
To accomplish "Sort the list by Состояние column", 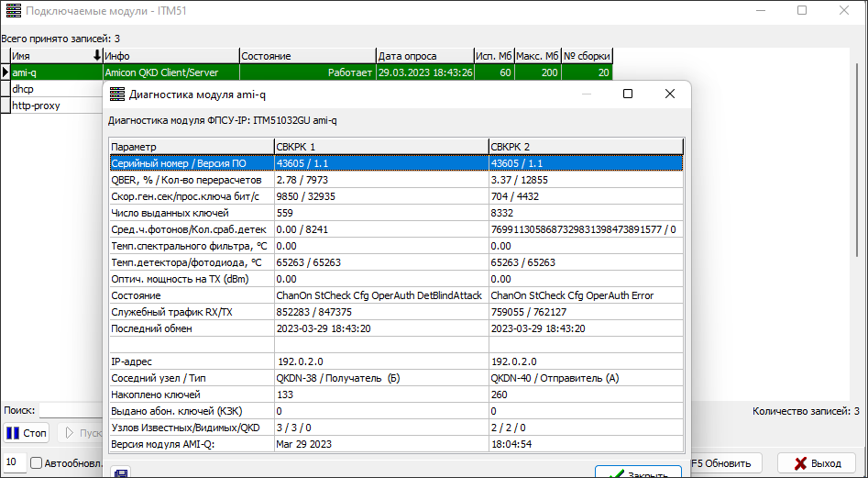I will click(307, 56).
